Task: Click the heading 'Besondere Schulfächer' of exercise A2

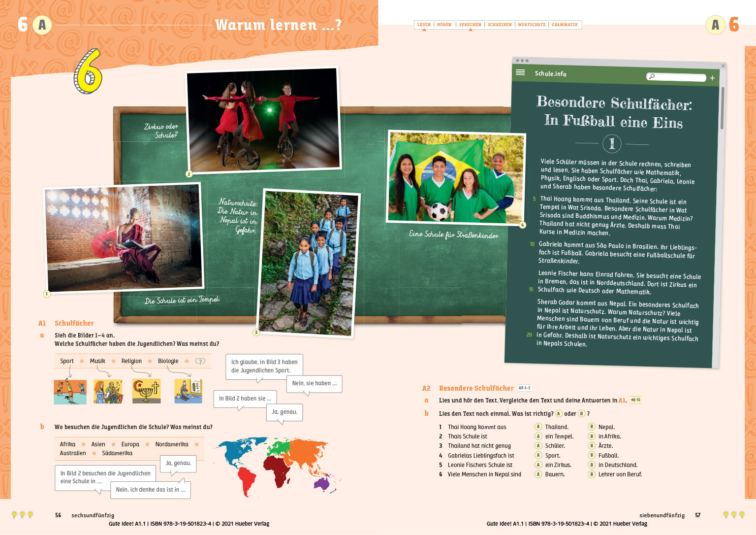Action: [x=476, y=388]
